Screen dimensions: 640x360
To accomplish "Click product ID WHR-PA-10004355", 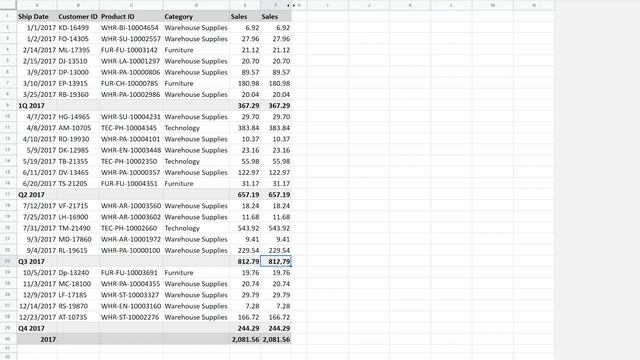I will click(x=131, y=284).
